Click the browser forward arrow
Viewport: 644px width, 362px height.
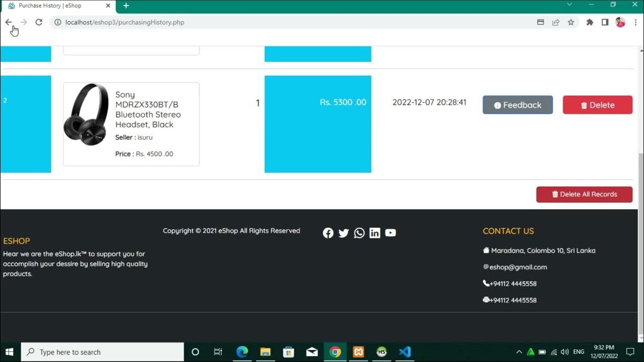(x=24, y=22)
